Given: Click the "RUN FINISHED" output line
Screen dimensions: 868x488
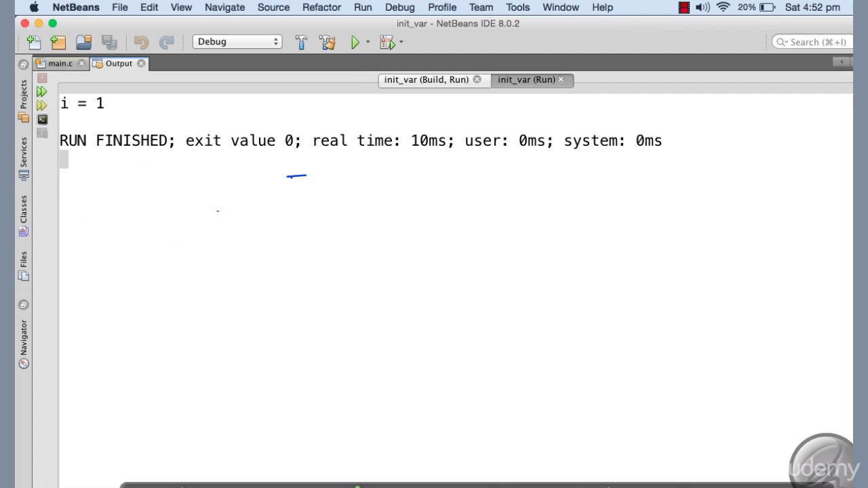Looking at the screenshot, I should (361, 140).
